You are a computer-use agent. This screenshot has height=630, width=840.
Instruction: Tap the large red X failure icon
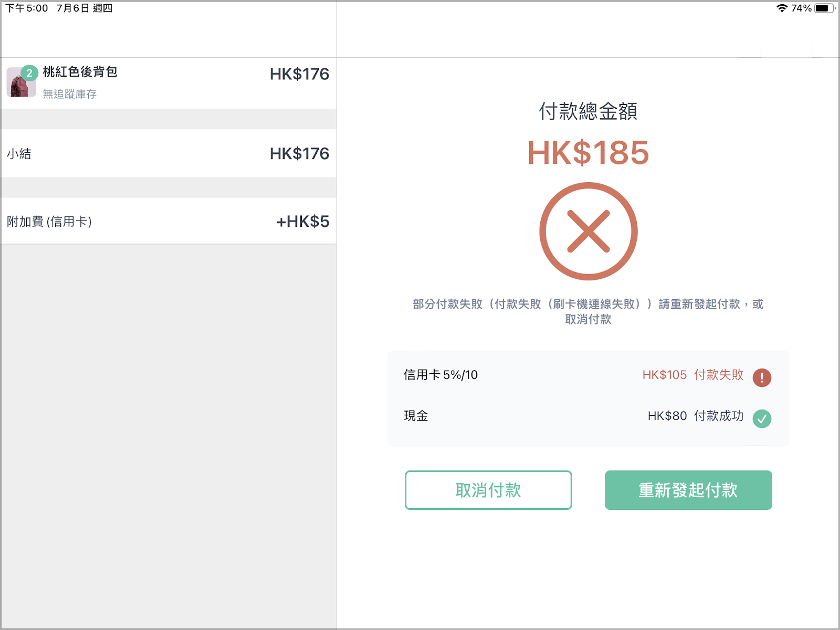pyautogui.click(x=589, y=231)
